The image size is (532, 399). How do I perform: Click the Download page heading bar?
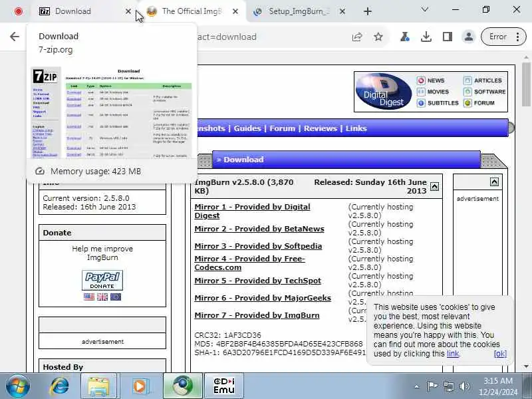tap(346, 160)
